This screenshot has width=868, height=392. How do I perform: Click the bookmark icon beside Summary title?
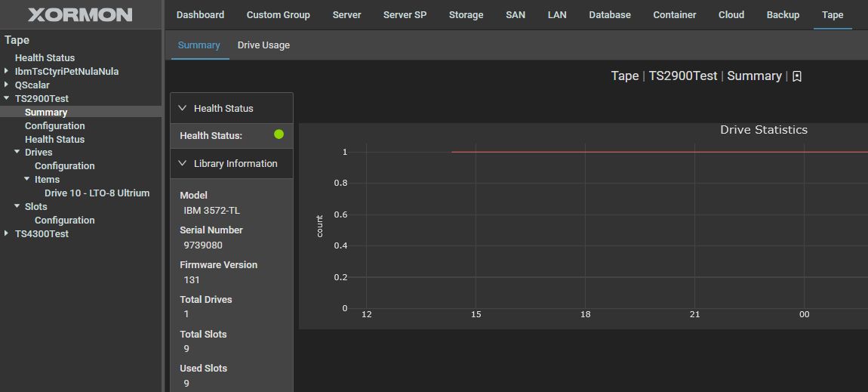tap(797, 76)
